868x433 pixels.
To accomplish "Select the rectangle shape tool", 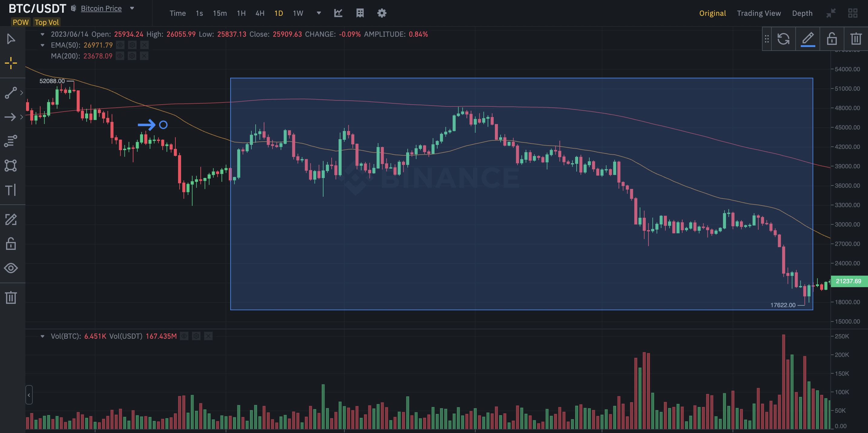I will (x=11, y=166).
